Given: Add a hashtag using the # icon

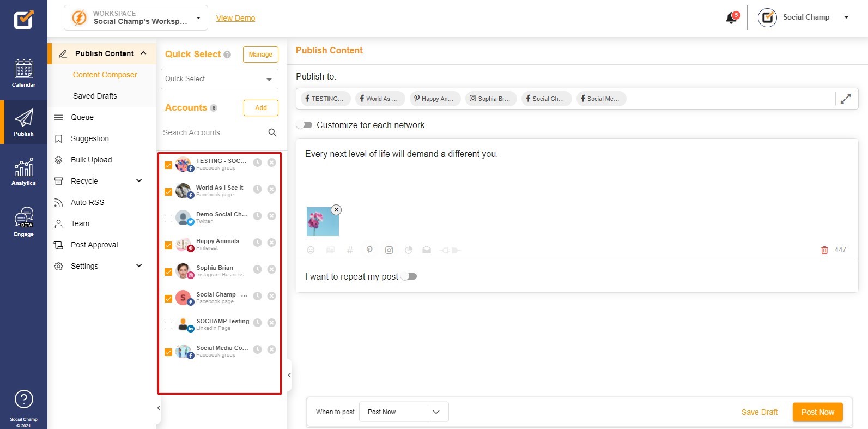Looking at the screenshot, I should [350, 250].
